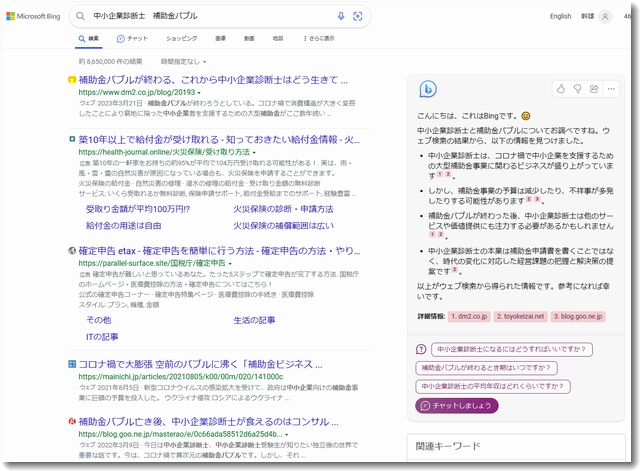Open sublink その他

click(x=98, y=320)
